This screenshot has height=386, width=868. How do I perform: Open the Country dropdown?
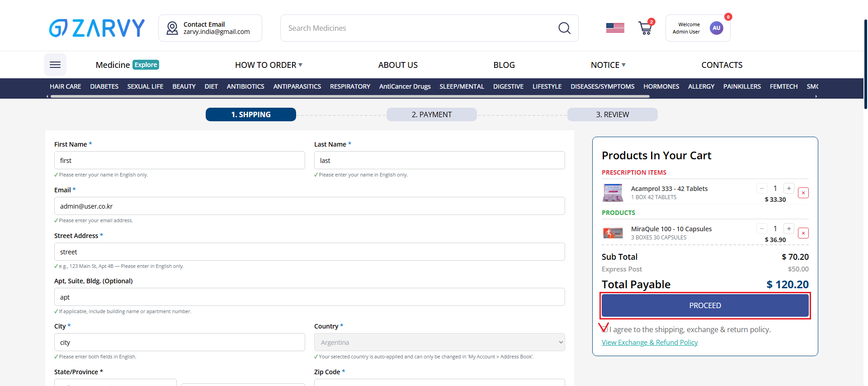coord(439,342)
